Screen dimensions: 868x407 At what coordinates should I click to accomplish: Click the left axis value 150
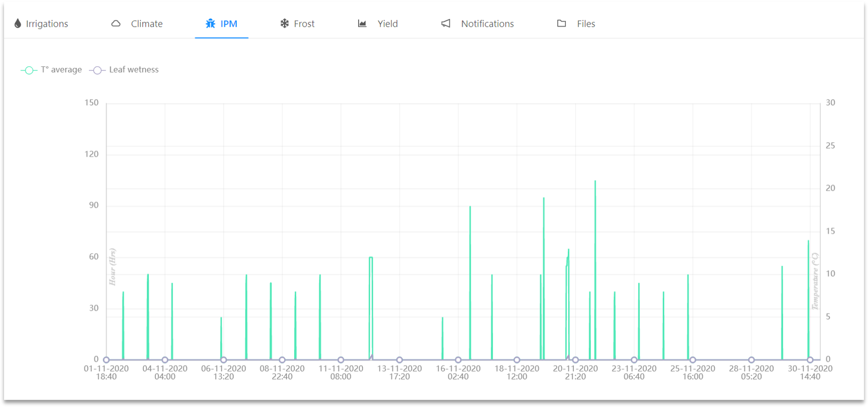click(x=92, y=103)
